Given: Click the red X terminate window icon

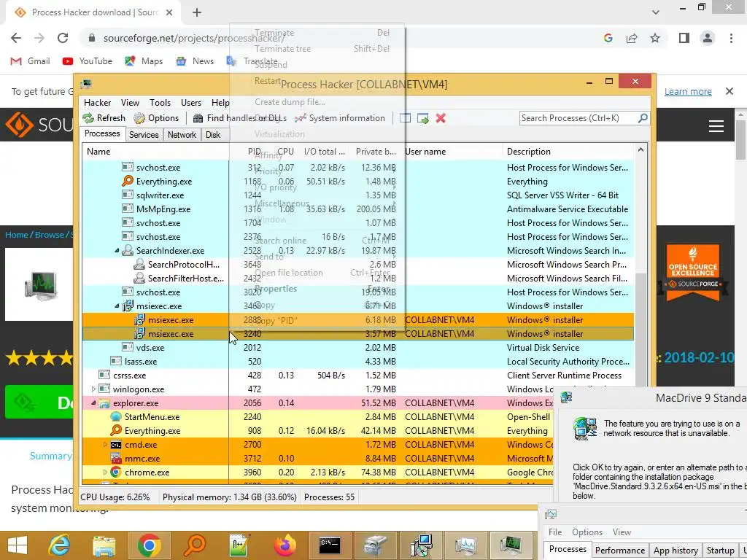Looking at the screenshot, I should point(441,118).
